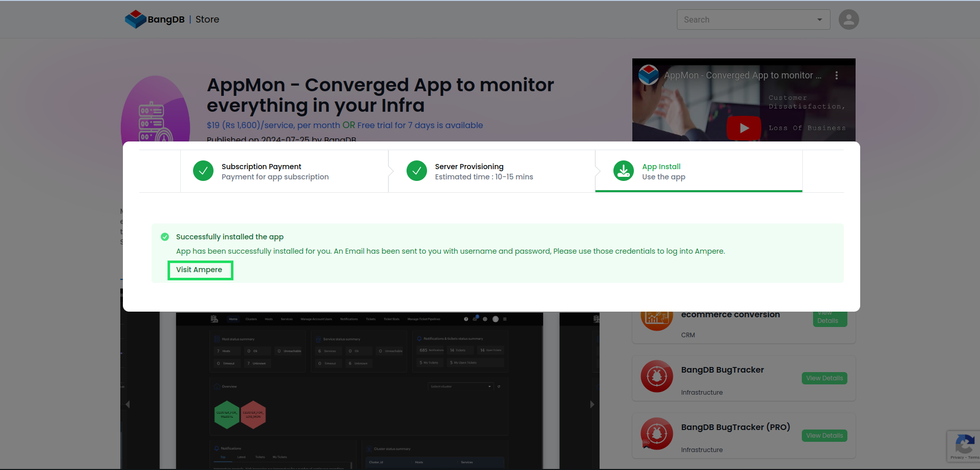Open the AppMon dashboard screenshot thumbnail

(359, 391)
